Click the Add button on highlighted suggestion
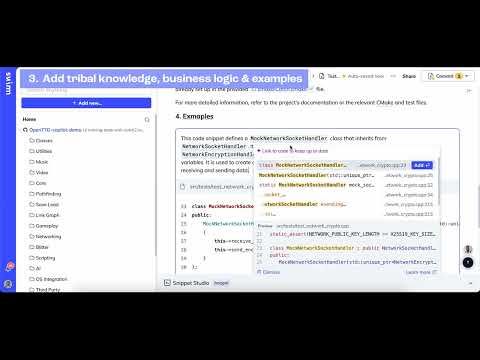 click(x=422, y=165)
